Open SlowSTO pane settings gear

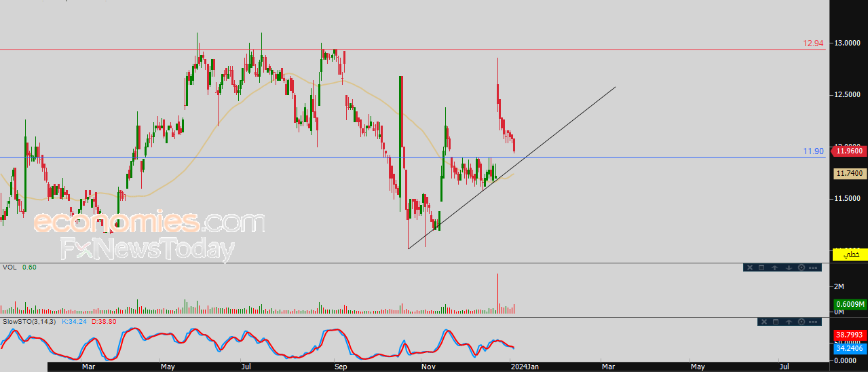coord(801,322)
